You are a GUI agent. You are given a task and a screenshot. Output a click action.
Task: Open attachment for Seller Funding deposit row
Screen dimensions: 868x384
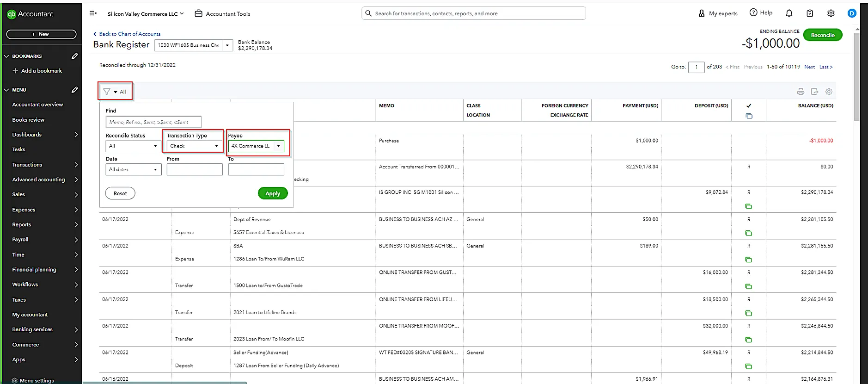748,366
